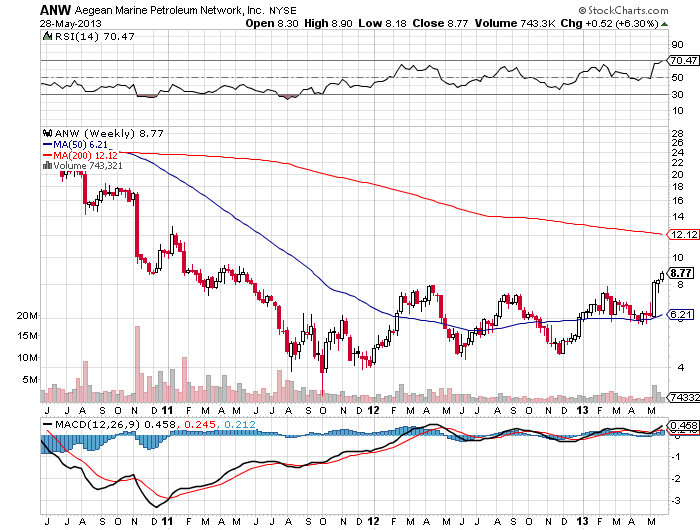The image size is (700, 530).
Task: Click the '12' year label under MACD panel
Action: point(373,521)
